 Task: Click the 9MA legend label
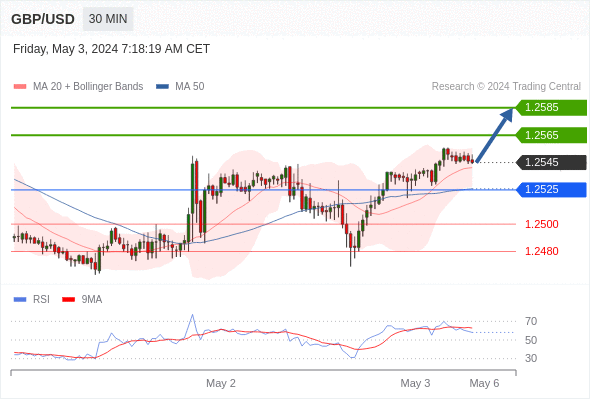click(92, 300)
